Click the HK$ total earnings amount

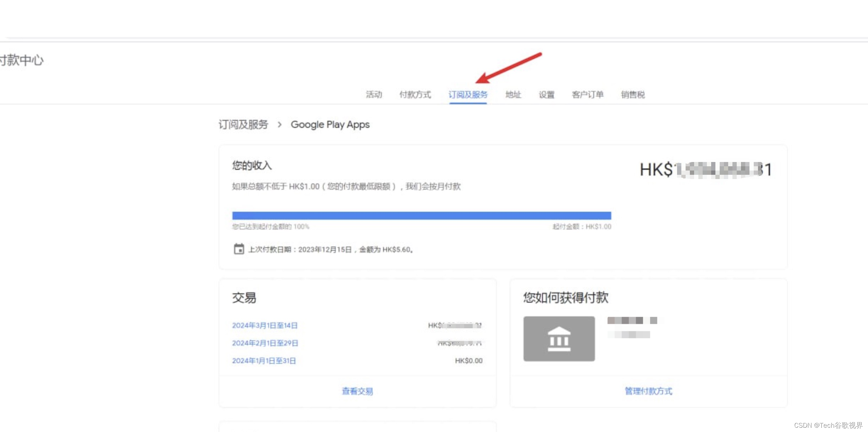705,169
